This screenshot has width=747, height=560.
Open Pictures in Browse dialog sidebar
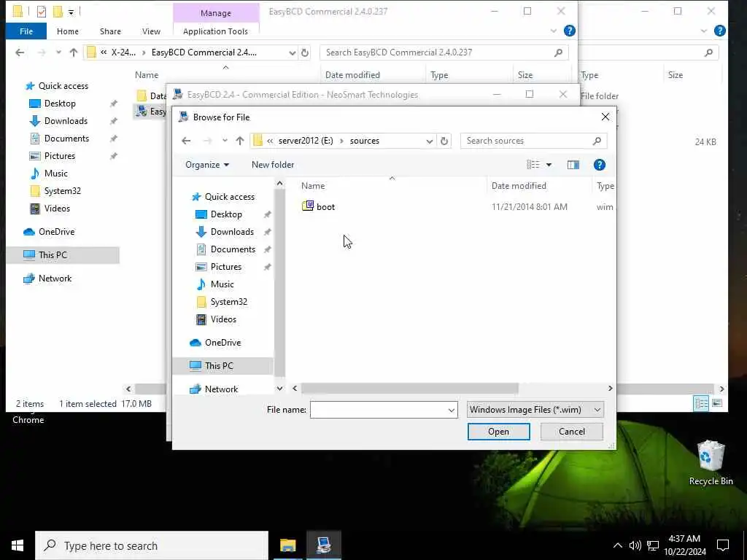[x=226, y=267]
